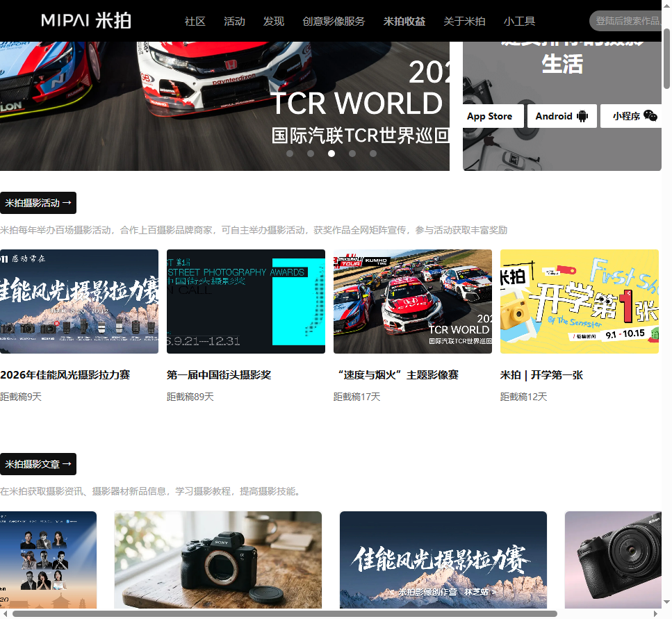Click the Android robot icon
672x619 pixels.
pos(582,116)
